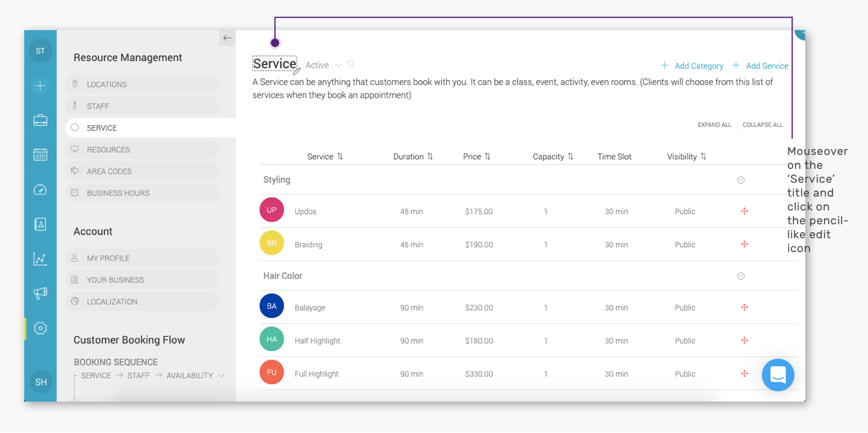This screenshot has width=868, height=433.
Task: Click the ST avatar at top of rail
Action: point(40,51)
